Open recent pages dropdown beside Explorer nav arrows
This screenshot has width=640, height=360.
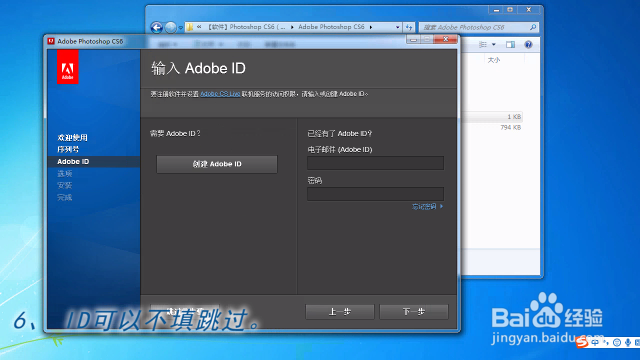180,28
